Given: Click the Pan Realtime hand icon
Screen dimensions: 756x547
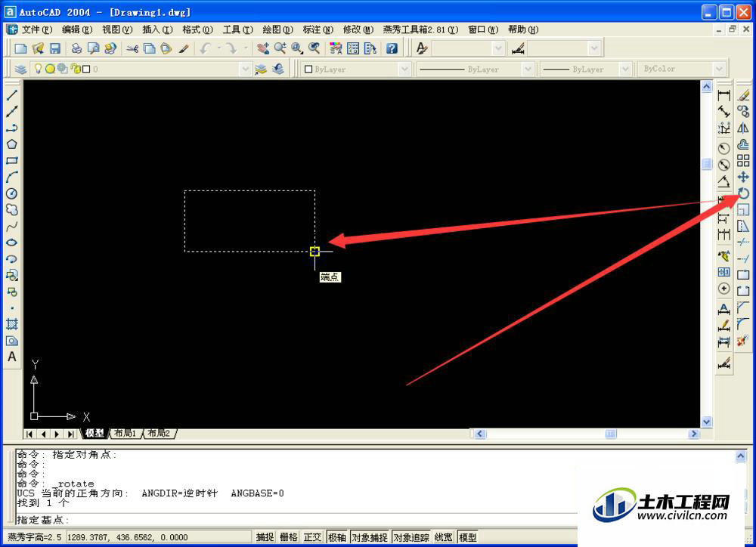Looking at the screenshot, I should pos(263,48).
